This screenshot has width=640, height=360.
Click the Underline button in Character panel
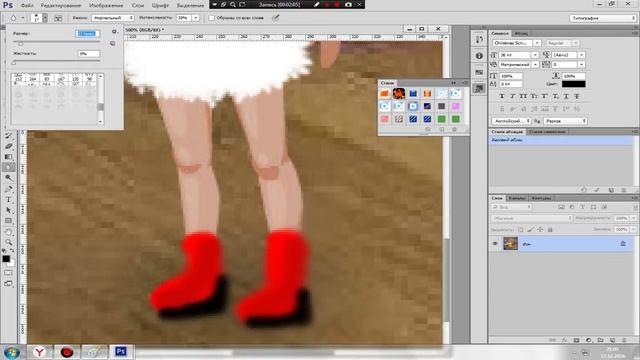tap(566, 96)
